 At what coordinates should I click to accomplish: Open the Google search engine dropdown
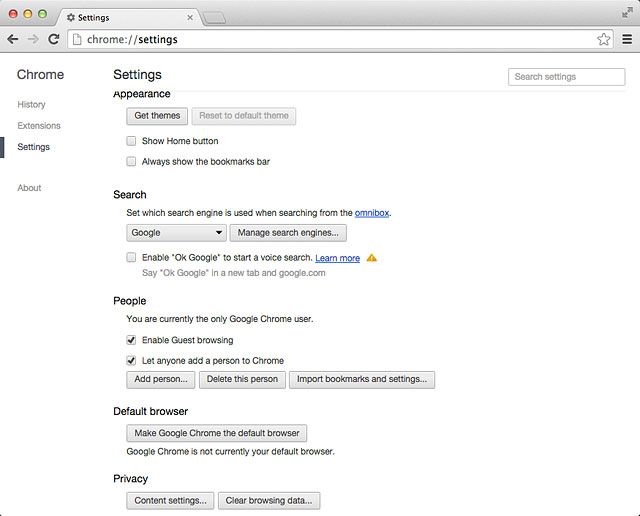tap(176, 233)
